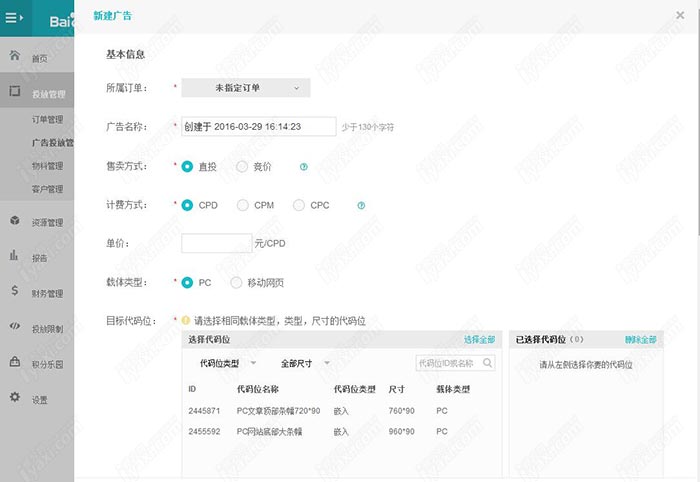Click the hamburger menu icon at top left
The height and width of the screenshot is (482, 700).
[14, 16]
